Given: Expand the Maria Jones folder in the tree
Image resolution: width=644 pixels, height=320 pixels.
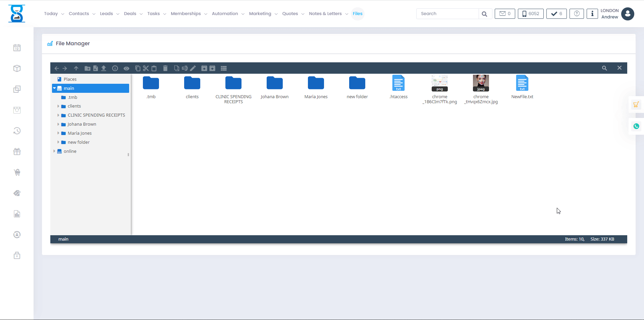Looking at the screenshot, I should tap(59, 133).
